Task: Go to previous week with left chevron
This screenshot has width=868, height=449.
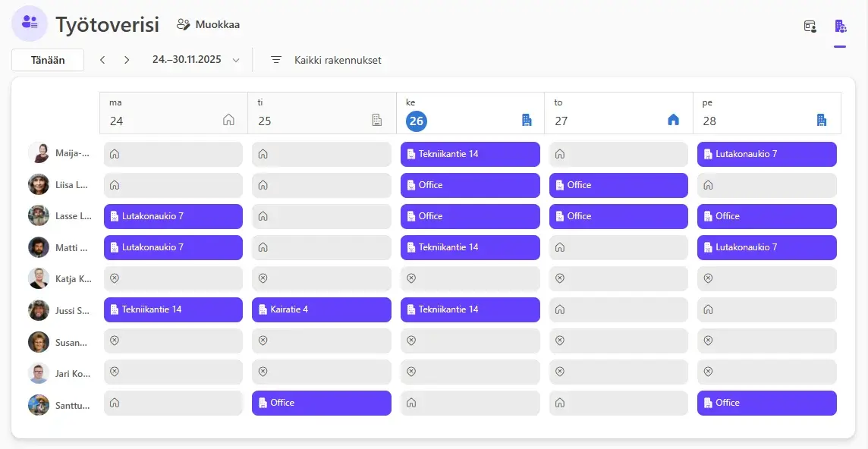Action: [102, 60]
